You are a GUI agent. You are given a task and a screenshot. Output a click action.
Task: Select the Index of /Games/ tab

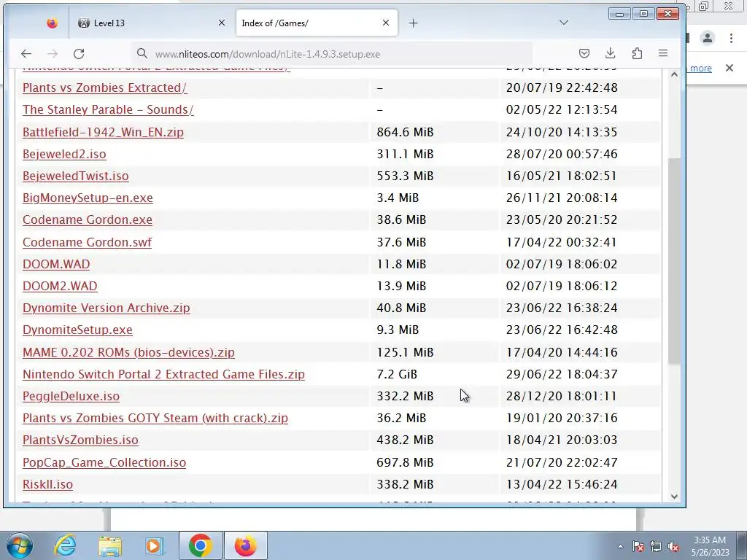(x=317, y=23)
